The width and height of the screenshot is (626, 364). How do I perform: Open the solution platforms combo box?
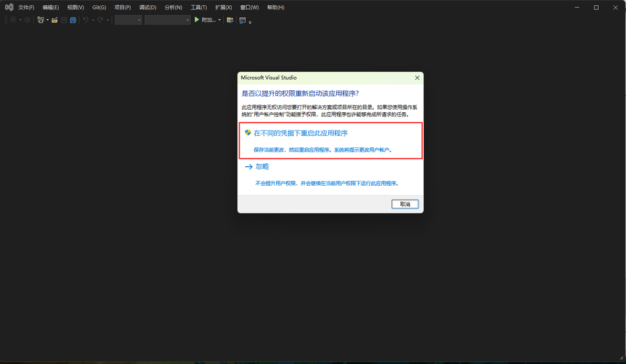[168, 20]
